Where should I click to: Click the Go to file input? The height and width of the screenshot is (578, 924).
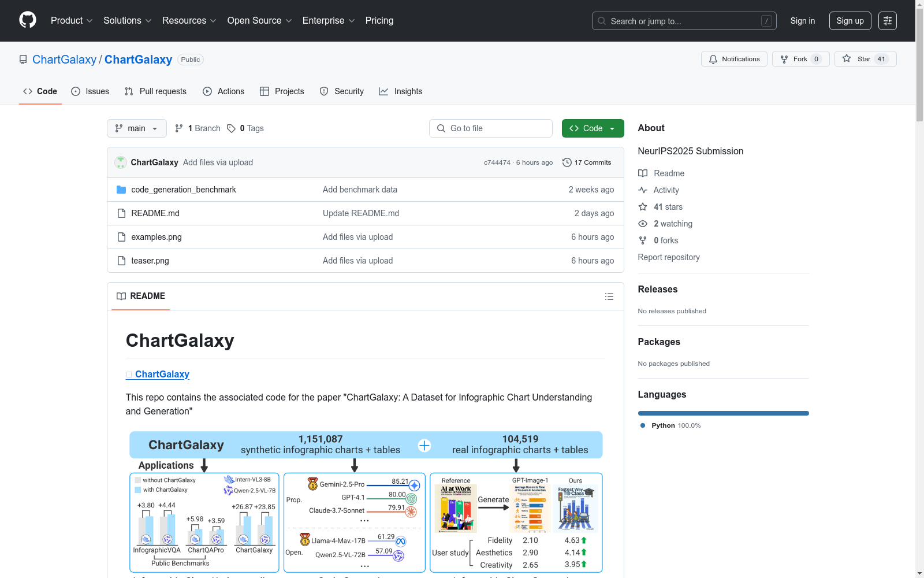click(491, 128)
